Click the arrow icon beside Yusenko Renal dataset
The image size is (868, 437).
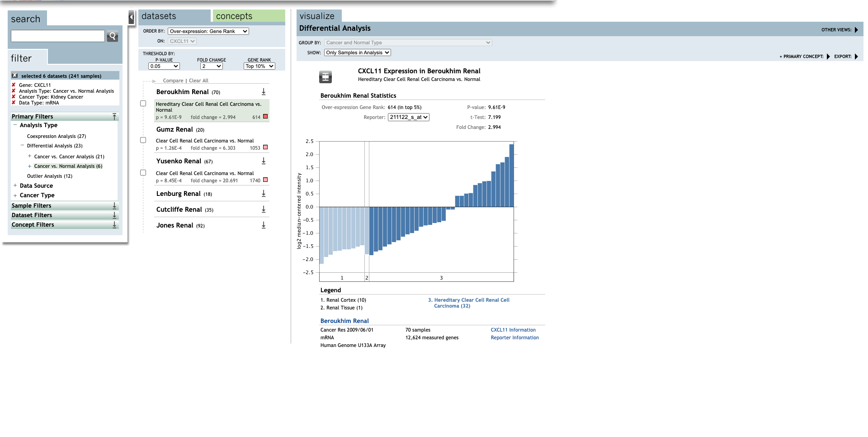coord(264,161)
